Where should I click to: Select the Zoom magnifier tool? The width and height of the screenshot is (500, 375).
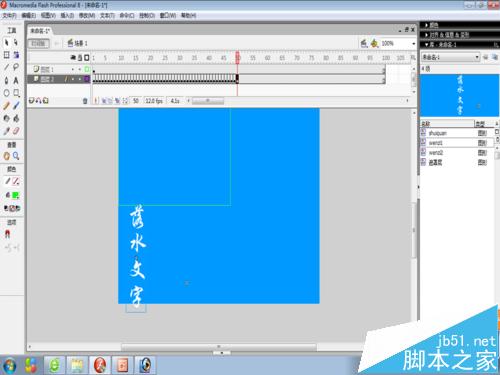pos(16,156)
